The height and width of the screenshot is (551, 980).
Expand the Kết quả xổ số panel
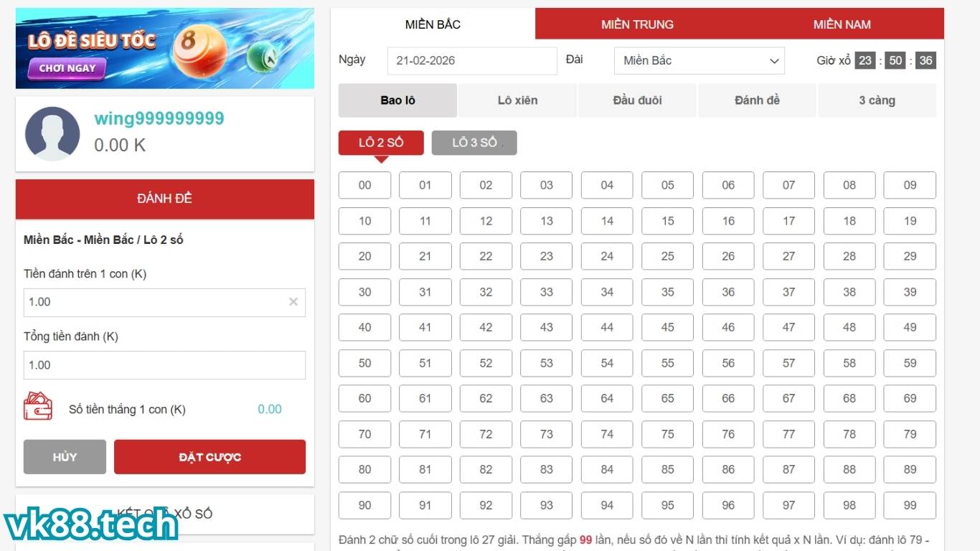(x=165, y=513)
